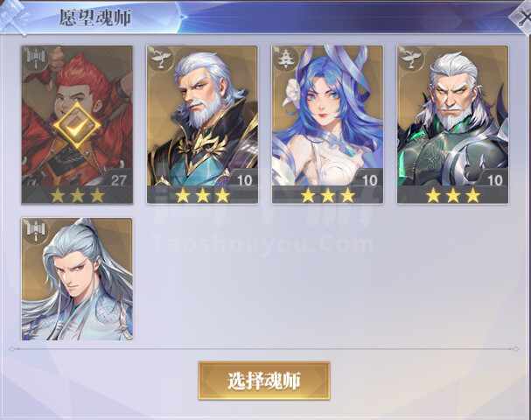531x420 pixels.
Task: Click the level 27 badge on red-haired card
Action: tap(118, 178)
